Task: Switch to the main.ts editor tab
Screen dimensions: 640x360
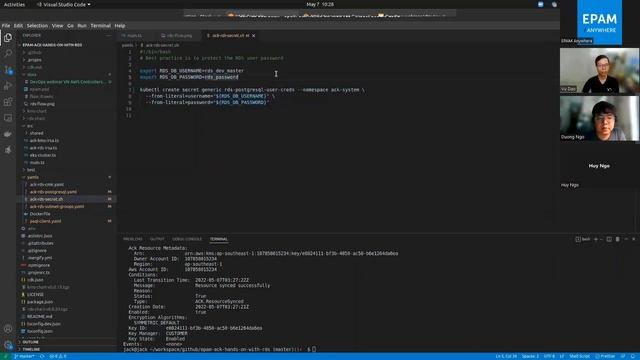Action: pyautogui.click(x=133, y=36)
